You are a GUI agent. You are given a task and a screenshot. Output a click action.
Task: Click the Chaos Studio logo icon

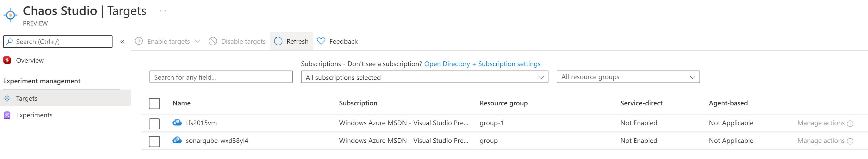tap(10, 15)
